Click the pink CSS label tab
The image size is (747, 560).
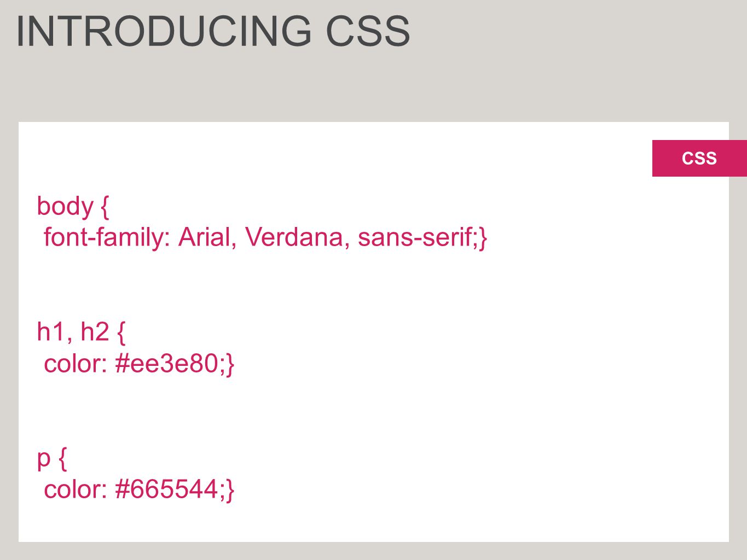click(699, 158)
